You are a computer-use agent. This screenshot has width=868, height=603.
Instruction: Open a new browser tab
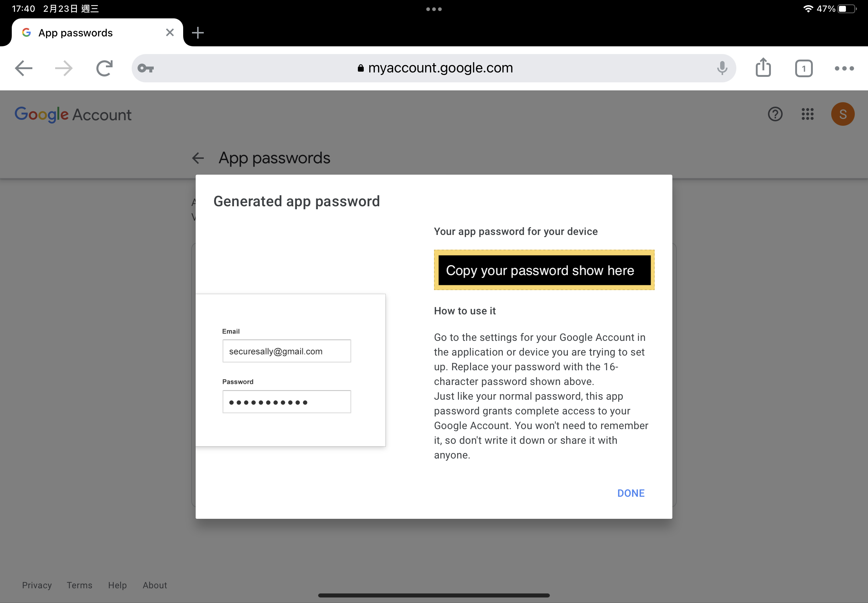tap(198, 33)
